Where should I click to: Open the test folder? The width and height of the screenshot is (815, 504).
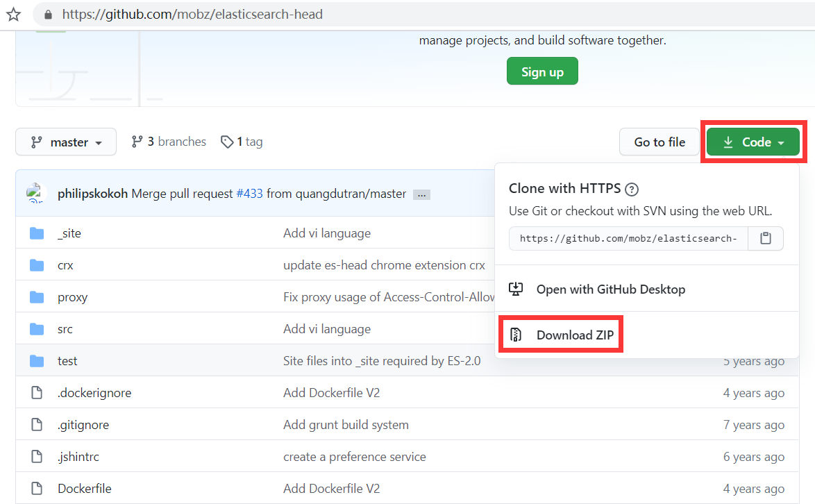point(67,361)
